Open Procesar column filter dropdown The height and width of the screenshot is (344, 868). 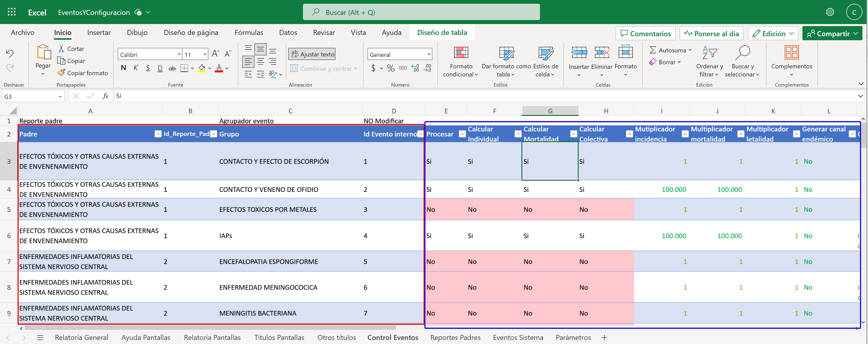pos(462,134)
